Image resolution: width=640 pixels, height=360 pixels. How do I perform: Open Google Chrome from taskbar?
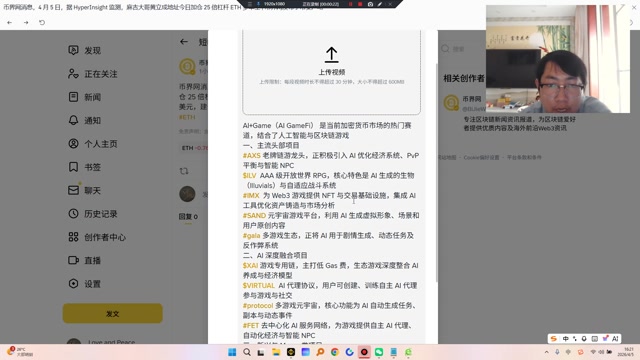[x=335, y=352]
